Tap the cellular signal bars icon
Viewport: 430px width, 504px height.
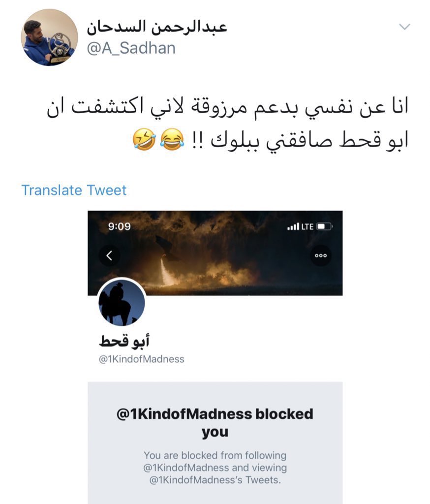[293, 226]
